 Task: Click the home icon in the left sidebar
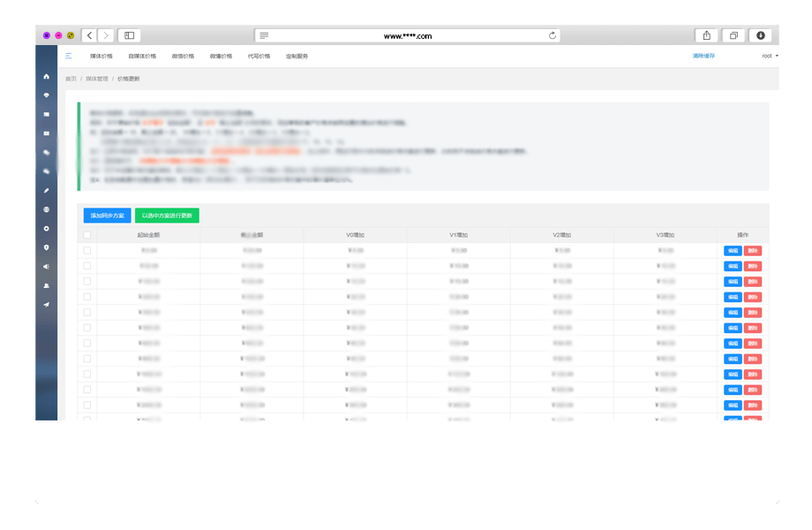pyautogui.click(x=46, y=77)
